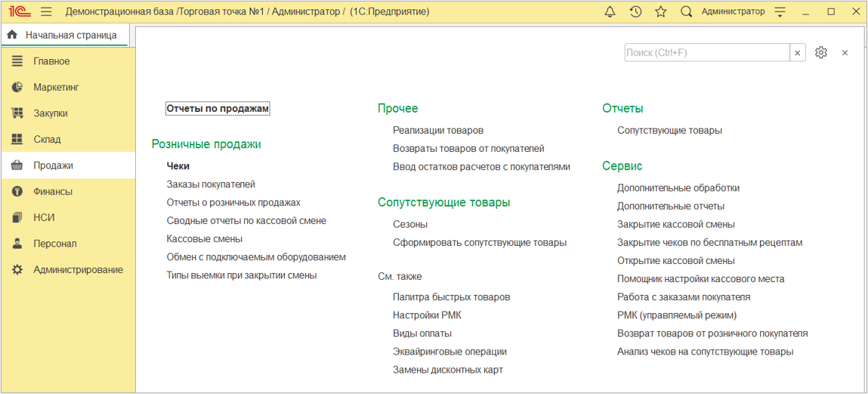Open notifications bell icon
868x394 pixels.
pos(610,11)
